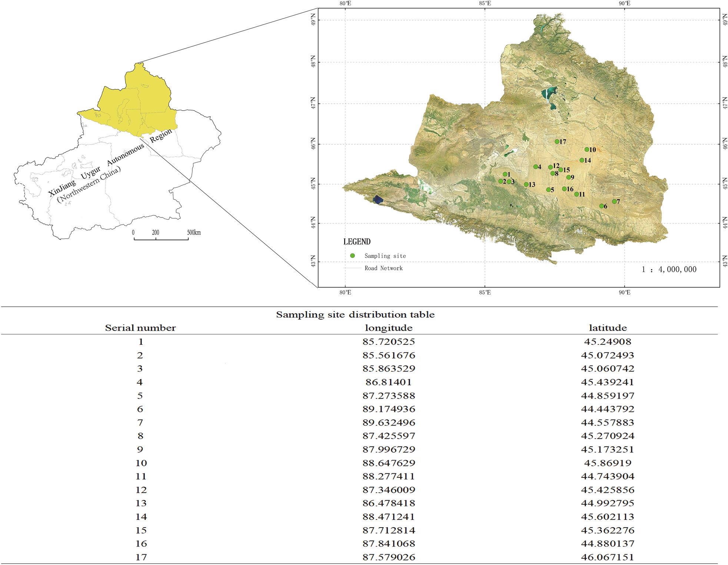Click sampling site marker number 10

tap(587, 149)
